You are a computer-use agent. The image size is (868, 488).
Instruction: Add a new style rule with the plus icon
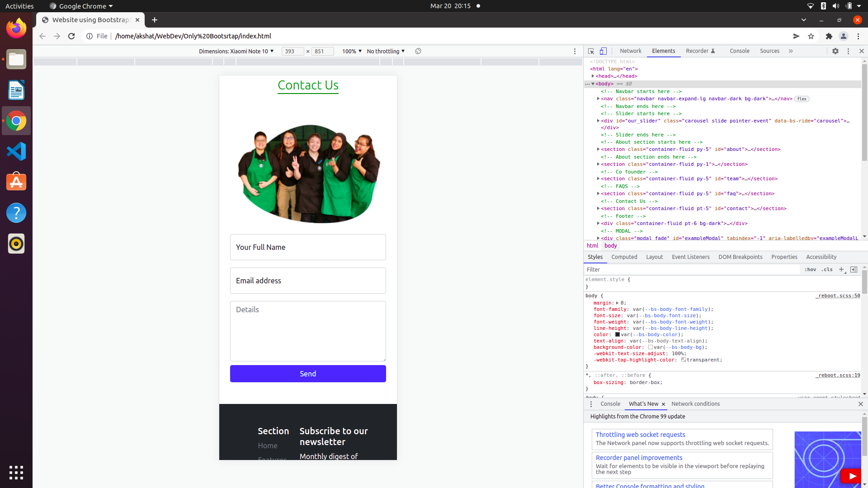841,269
